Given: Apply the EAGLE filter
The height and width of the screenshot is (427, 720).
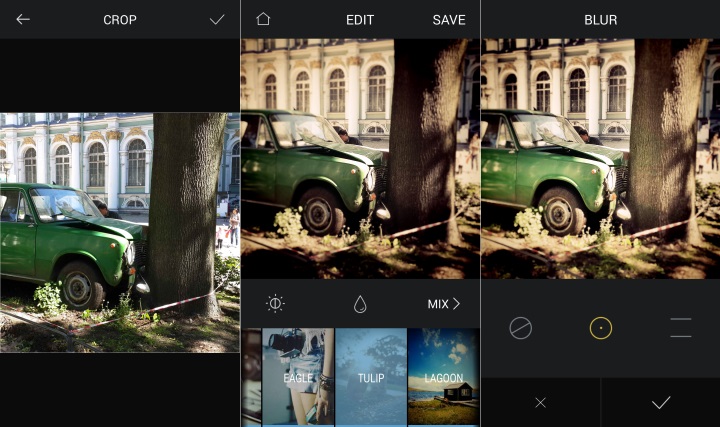Looking at the screenshot, I should click(298, 377).
